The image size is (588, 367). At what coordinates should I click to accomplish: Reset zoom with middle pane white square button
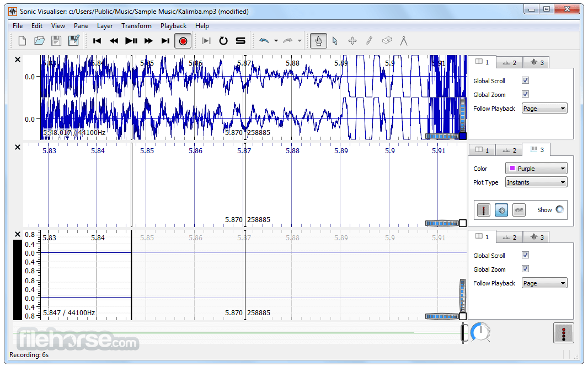[x=463, y=223]
